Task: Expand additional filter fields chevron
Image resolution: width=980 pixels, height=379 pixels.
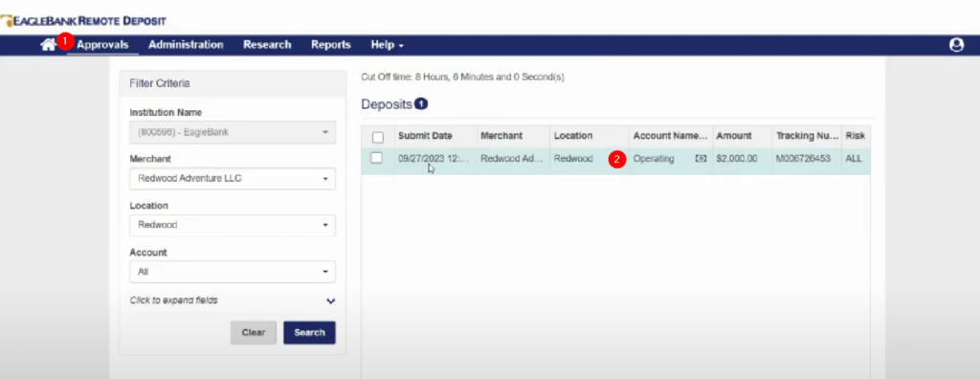Action: tap(330, 301)
